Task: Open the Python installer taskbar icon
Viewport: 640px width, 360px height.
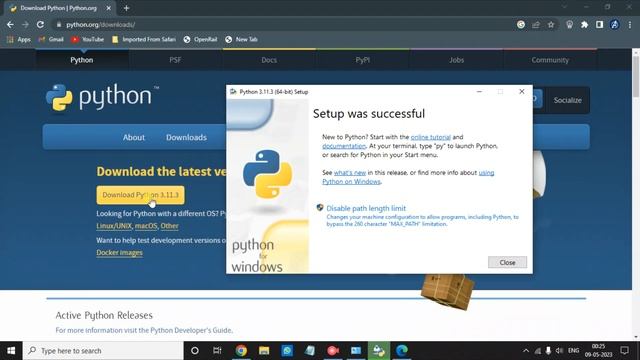Action: tap(379, 351)
